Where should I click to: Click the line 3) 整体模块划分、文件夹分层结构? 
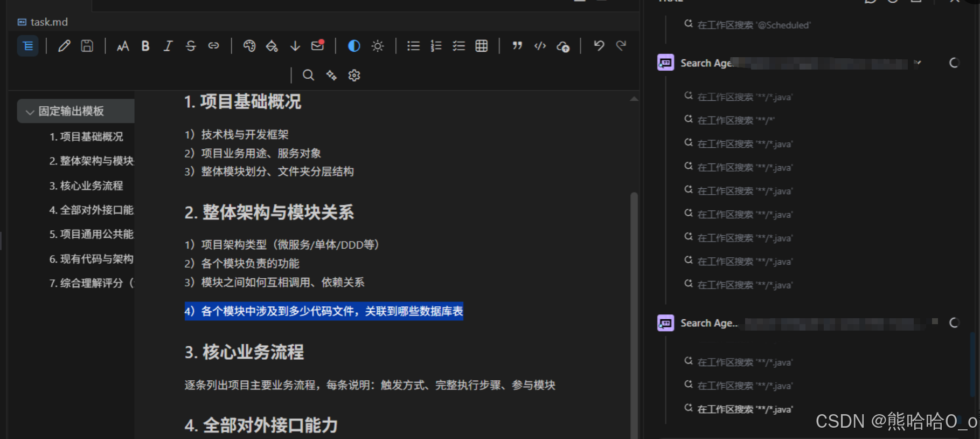(x=269, y=172)
